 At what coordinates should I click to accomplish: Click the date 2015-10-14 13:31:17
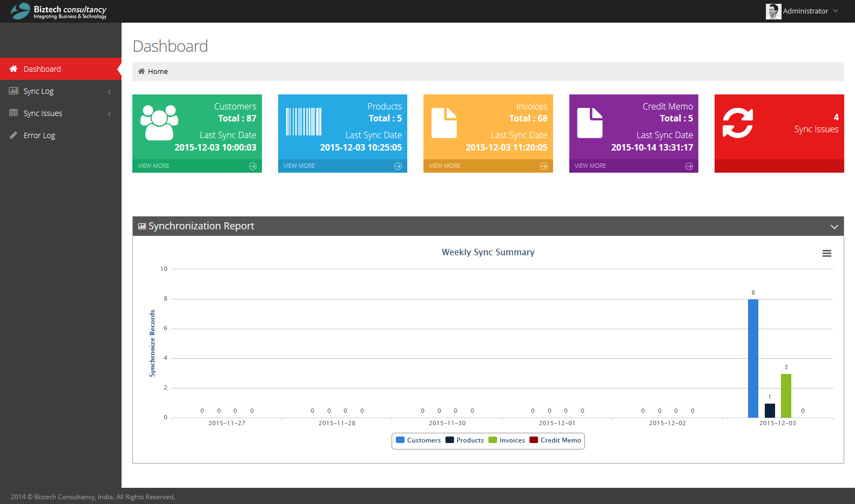point(652,147)
